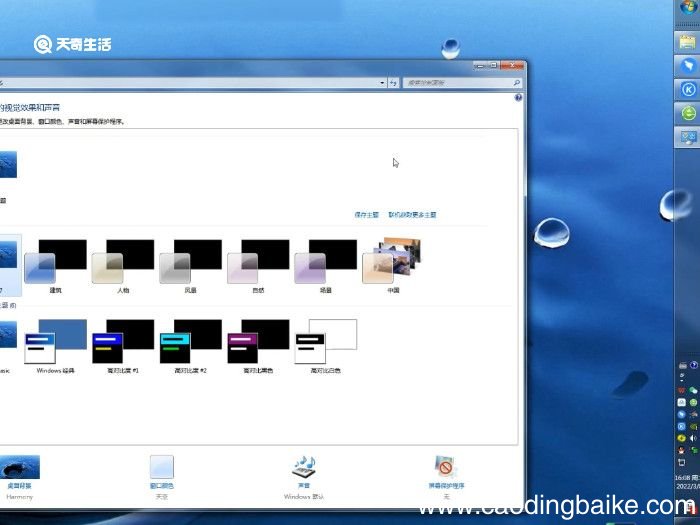Open the green browser taskbar icon
700x525 pixels.
click(688, 113)
